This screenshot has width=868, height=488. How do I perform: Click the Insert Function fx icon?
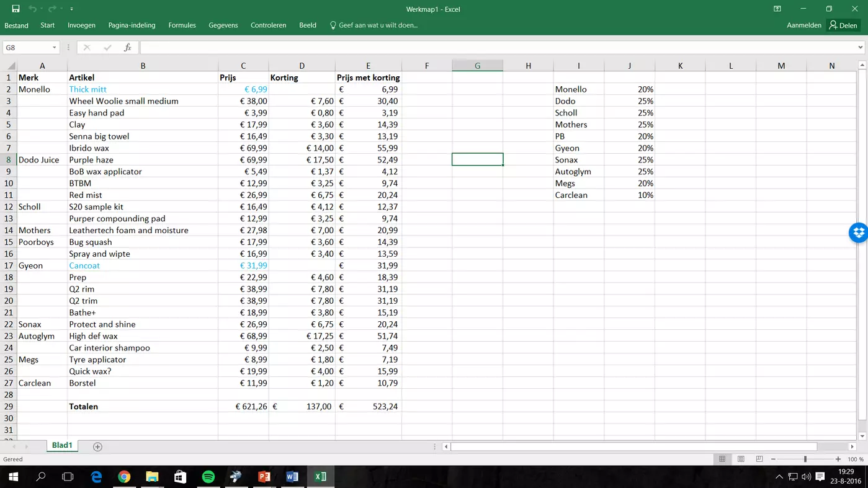pos(127,47)
